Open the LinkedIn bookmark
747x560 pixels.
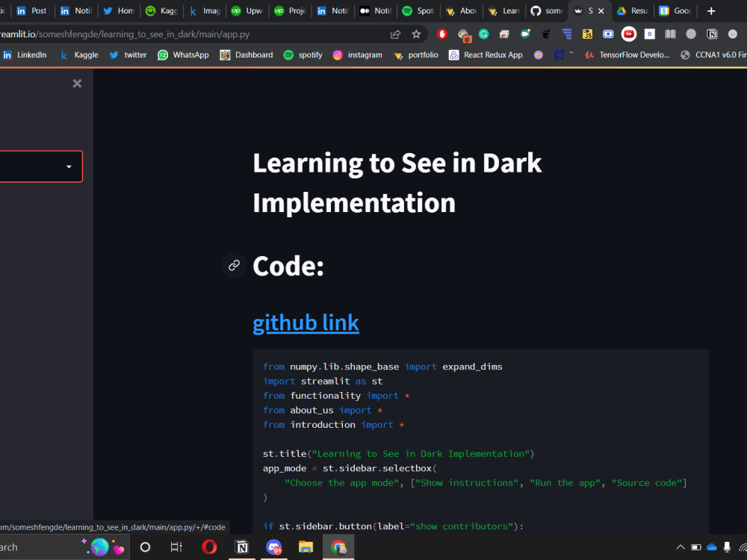coord(25,55)
